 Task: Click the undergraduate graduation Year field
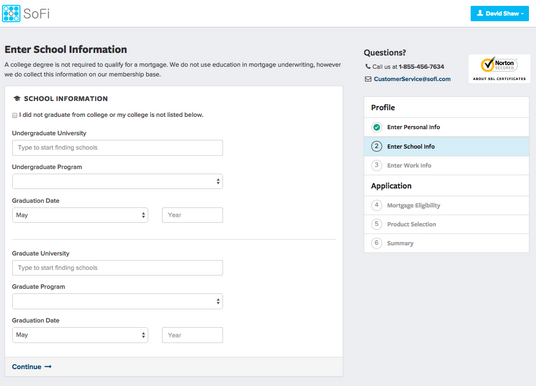point(192,215)
